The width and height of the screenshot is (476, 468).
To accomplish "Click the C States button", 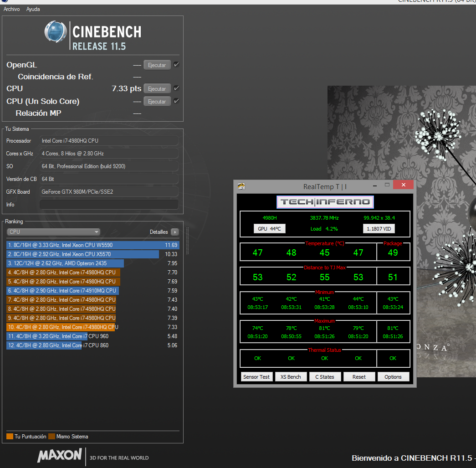I will point(325,377).
